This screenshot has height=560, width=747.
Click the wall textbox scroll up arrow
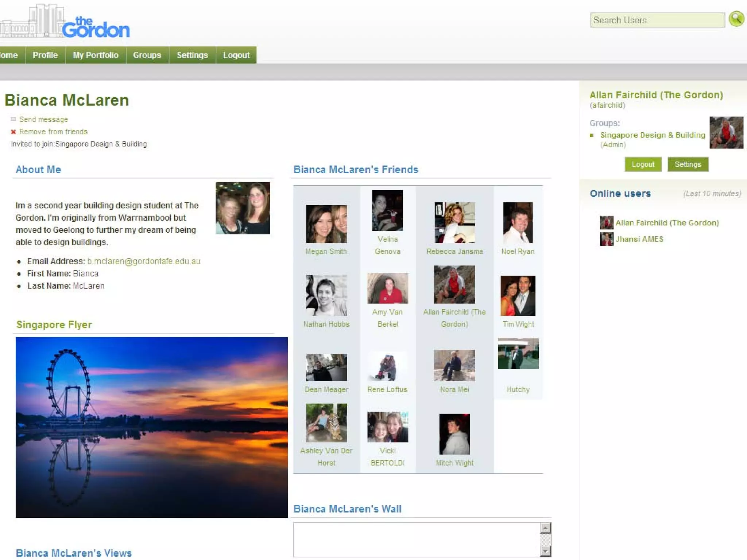point(545,528)
